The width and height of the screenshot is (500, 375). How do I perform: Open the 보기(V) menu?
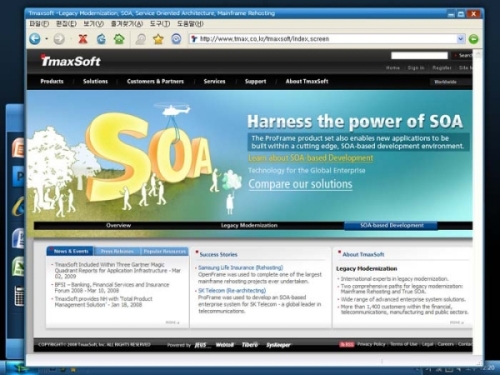click(x=93, y=24)
